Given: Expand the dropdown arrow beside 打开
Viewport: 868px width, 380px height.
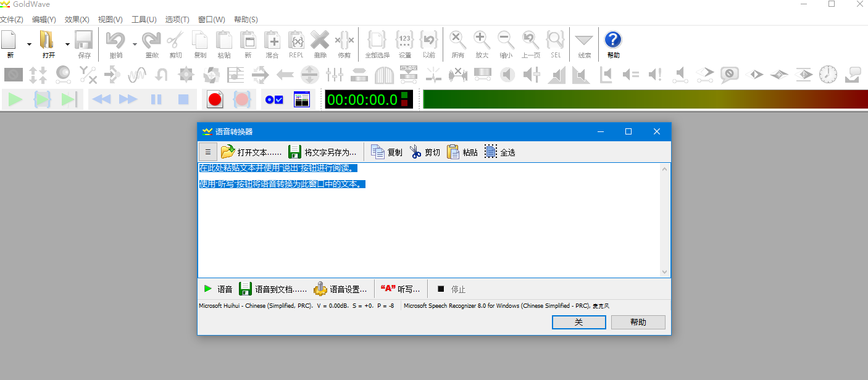Looking at the screenshot, I should 67,44.
